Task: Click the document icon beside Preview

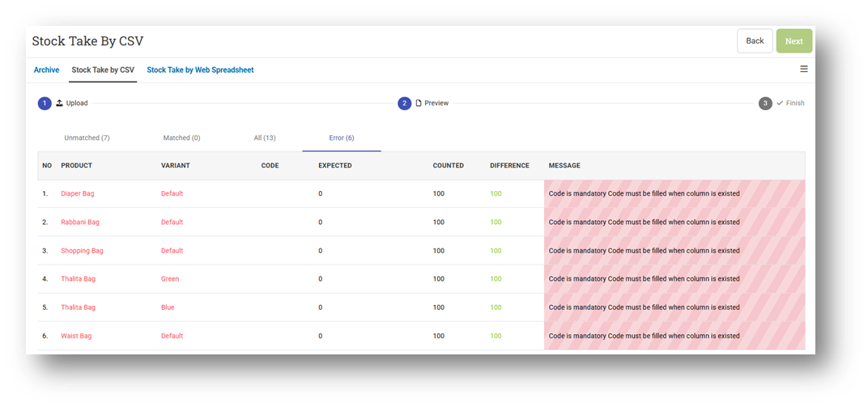Action: click(419, 103)
